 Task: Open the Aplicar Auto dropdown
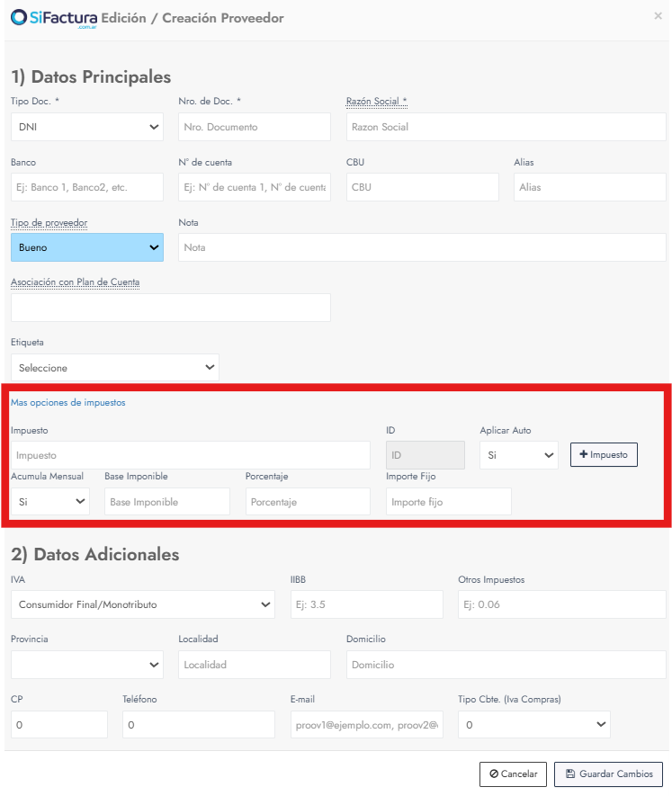(518, 455)
